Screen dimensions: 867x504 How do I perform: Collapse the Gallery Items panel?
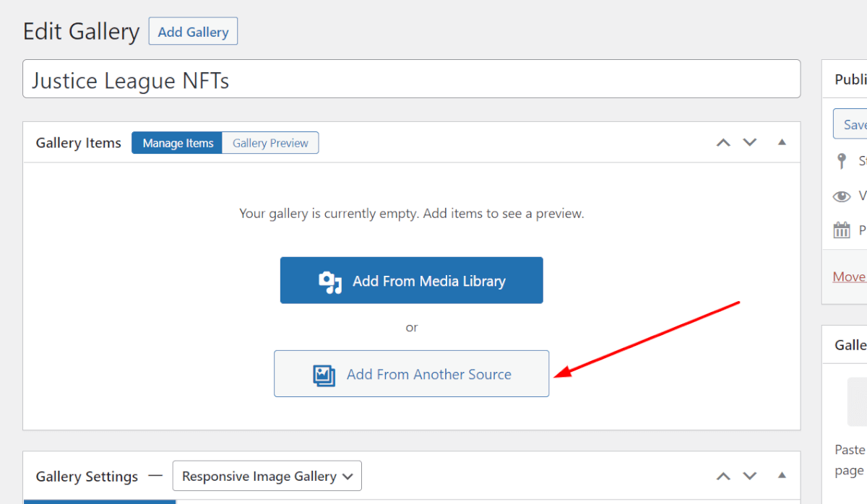click(782, 142)
